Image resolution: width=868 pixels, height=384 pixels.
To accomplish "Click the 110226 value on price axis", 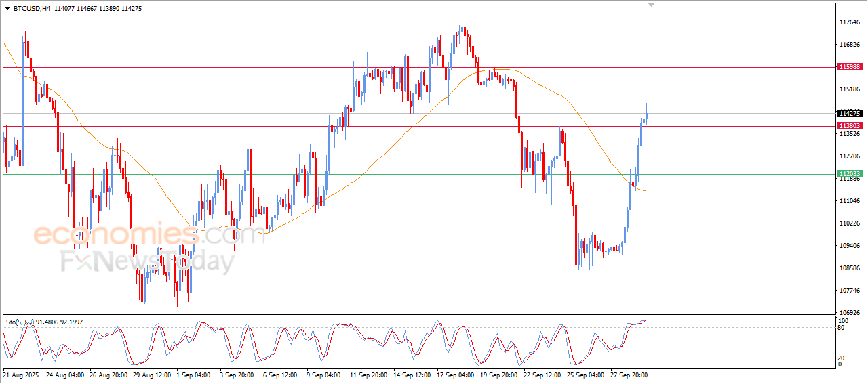I will [x=850, y=223].
